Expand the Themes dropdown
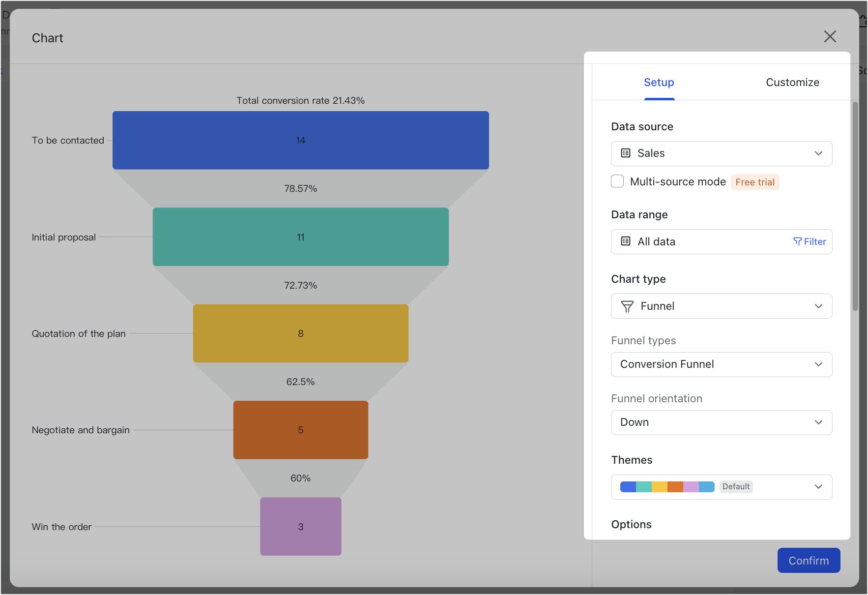Viewport: 868px width, 595px height. tap(818, 487)
